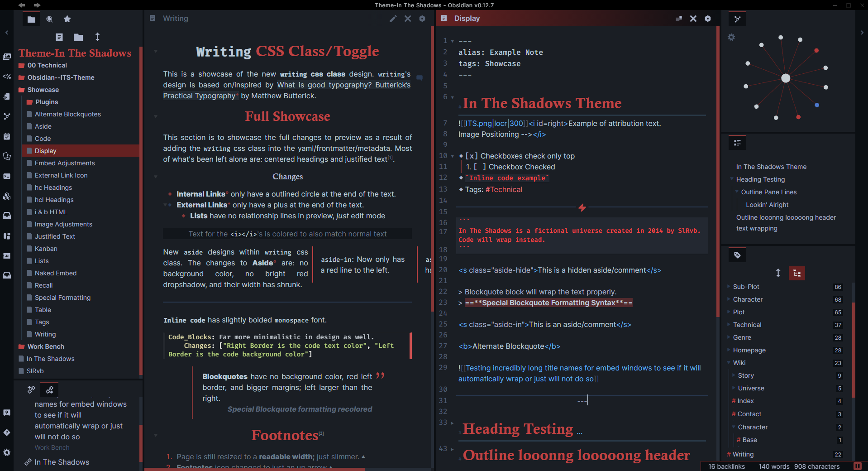Image resolution: width=868 pixels, height=471 pixels.
Task: Close the Writing pane
Action: (x=408, y=19)
